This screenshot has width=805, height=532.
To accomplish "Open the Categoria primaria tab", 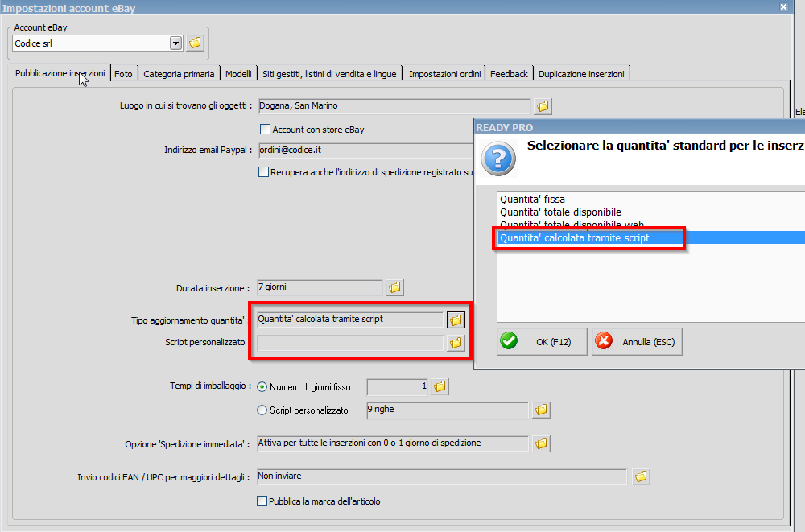I will [x=179, y=74].
